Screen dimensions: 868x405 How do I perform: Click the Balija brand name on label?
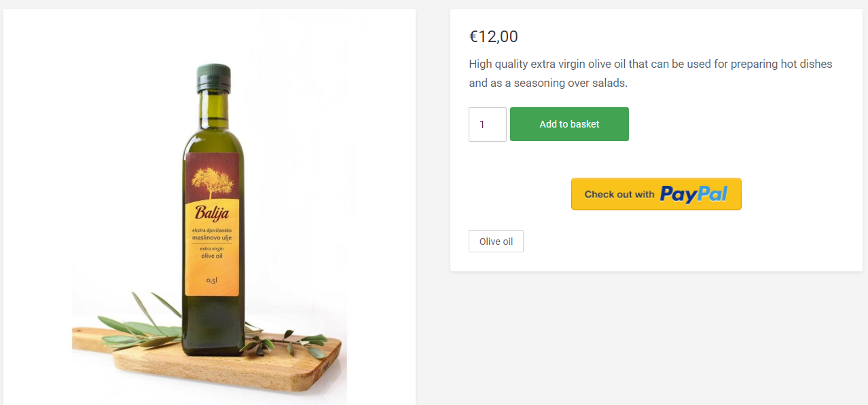[212, 213]
